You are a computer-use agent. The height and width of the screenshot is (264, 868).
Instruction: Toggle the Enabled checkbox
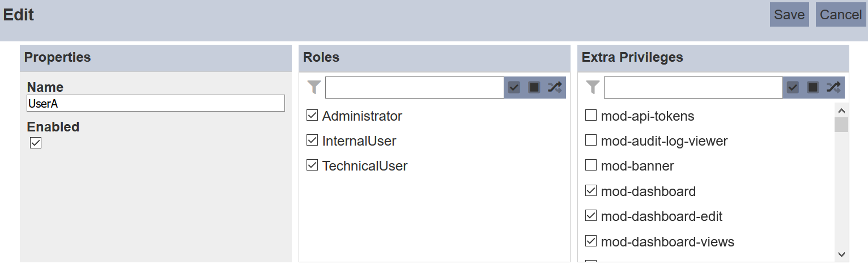click(36, 143)
